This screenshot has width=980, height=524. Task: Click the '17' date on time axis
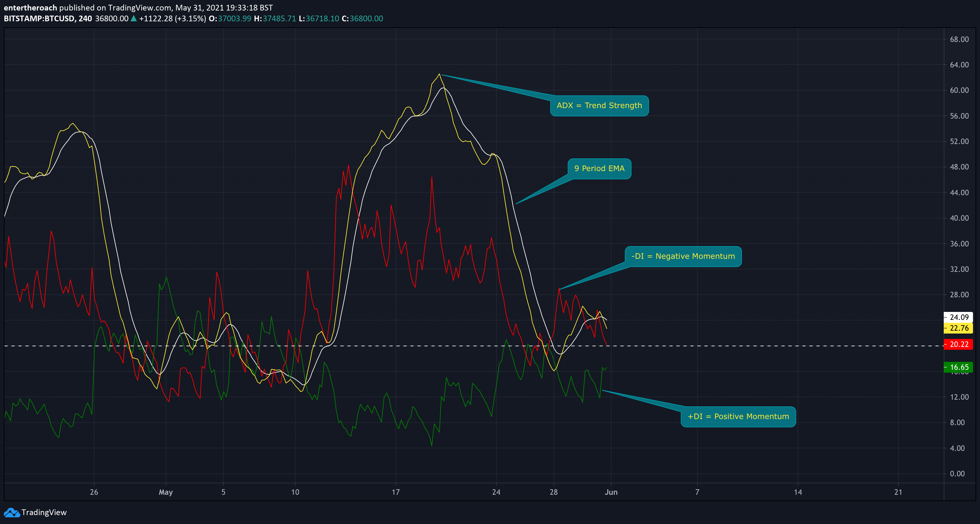[395, 493]
